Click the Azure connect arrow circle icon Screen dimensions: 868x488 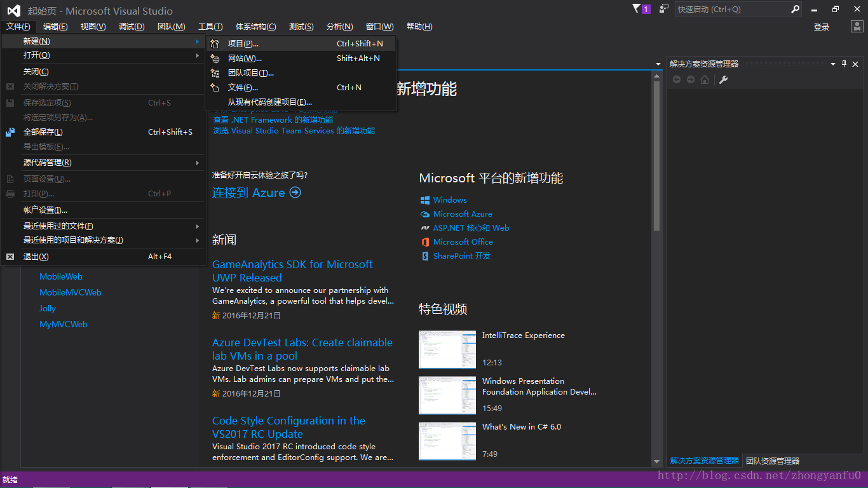(295, 193)
